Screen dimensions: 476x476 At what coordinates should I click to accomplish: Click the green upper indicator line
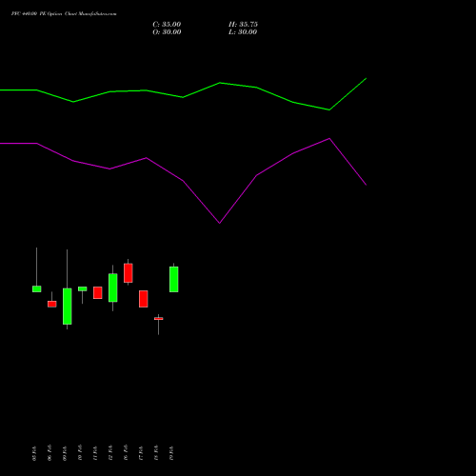click(183, 97)
